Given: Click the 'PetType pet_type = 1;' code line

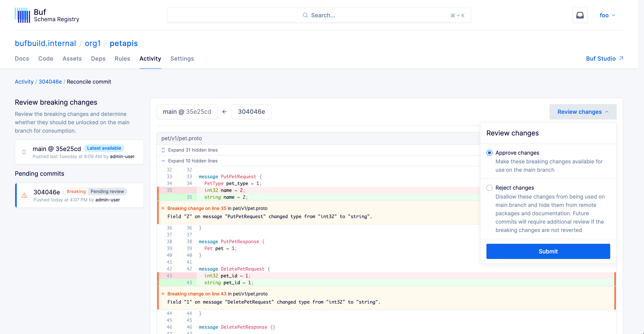Looking at the screenshot, I should pos(233,183).
